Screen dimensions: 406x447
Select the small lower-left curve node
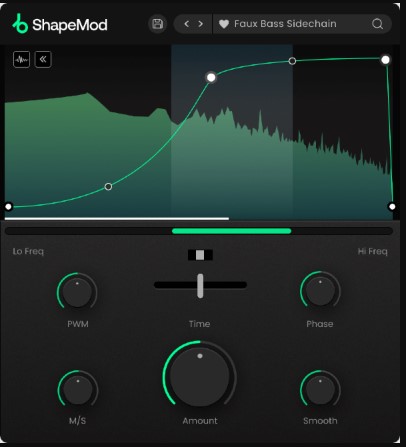point(108,187)
